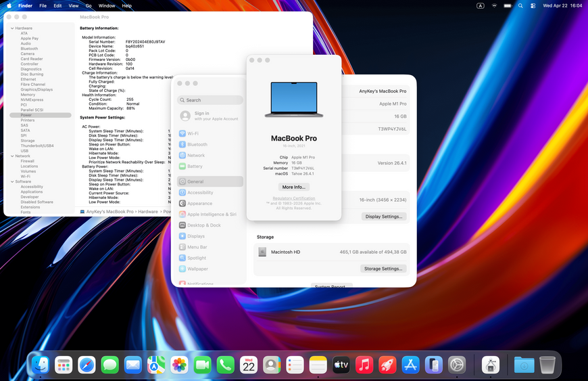588x381 pixels.
Task: Select Apple Intelligence & Siri in the Settings sidebar
Action: point(210,214)
